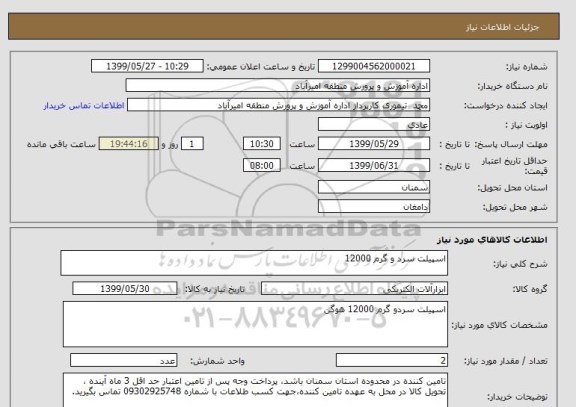Click the unit of measure field عدد
Screen dimensions: 576x407
(123, 360)
